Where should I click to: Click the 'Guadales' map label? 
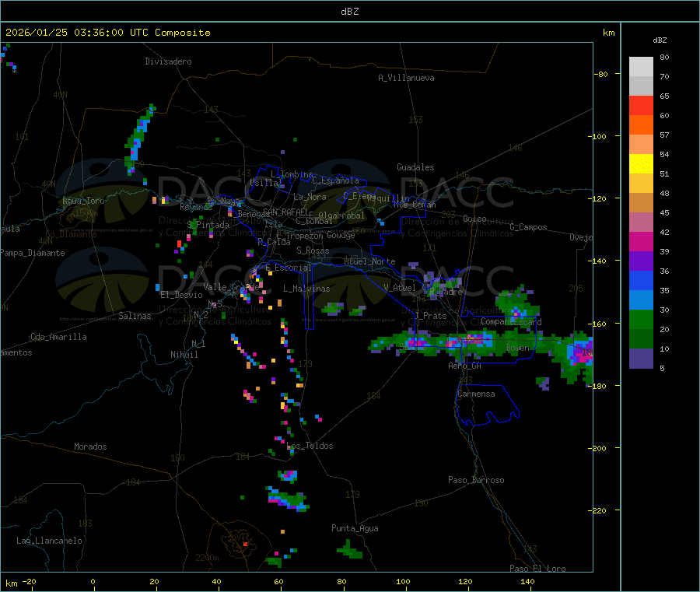point(415,167)
